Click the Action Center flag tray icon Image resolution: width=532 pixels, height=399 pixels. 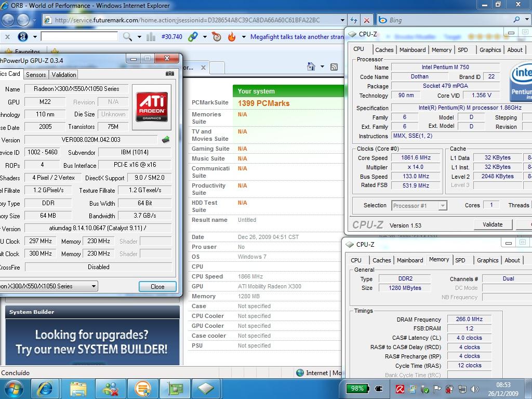point(437,389)
